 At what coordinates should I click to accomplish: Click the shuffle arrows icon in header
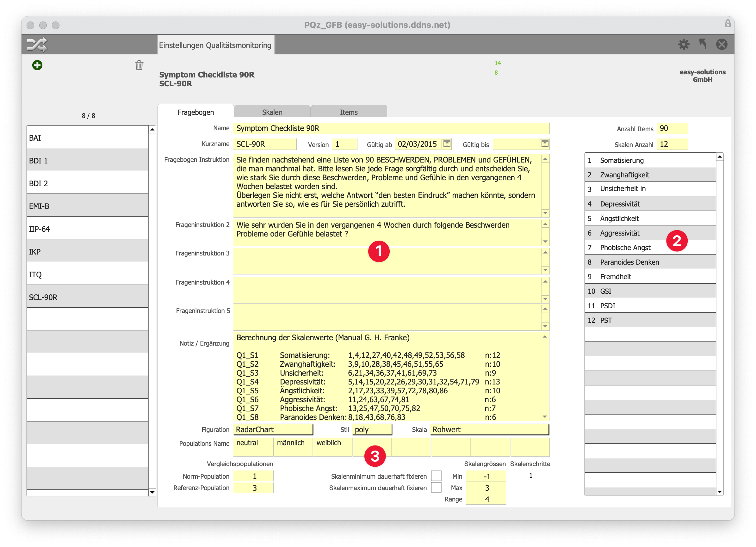[x=37, y=45]
